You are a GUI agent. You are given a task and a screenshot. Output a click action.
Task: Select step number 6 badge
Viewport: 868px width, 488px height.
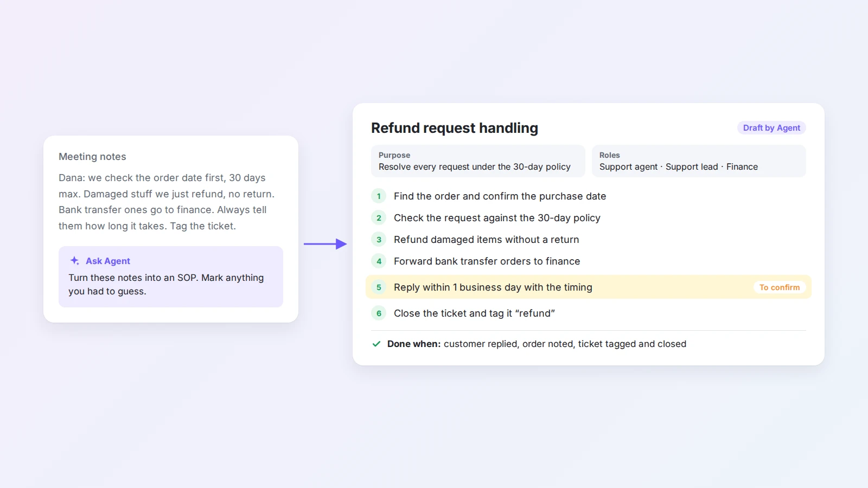pos(379,313)
